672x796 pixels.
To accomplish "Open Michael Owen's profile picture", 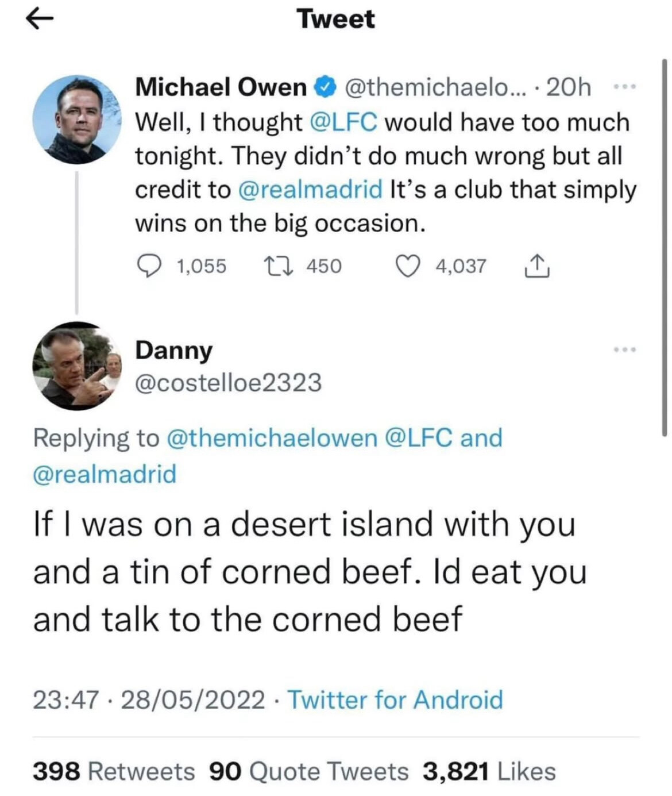I will click(77, 120).
